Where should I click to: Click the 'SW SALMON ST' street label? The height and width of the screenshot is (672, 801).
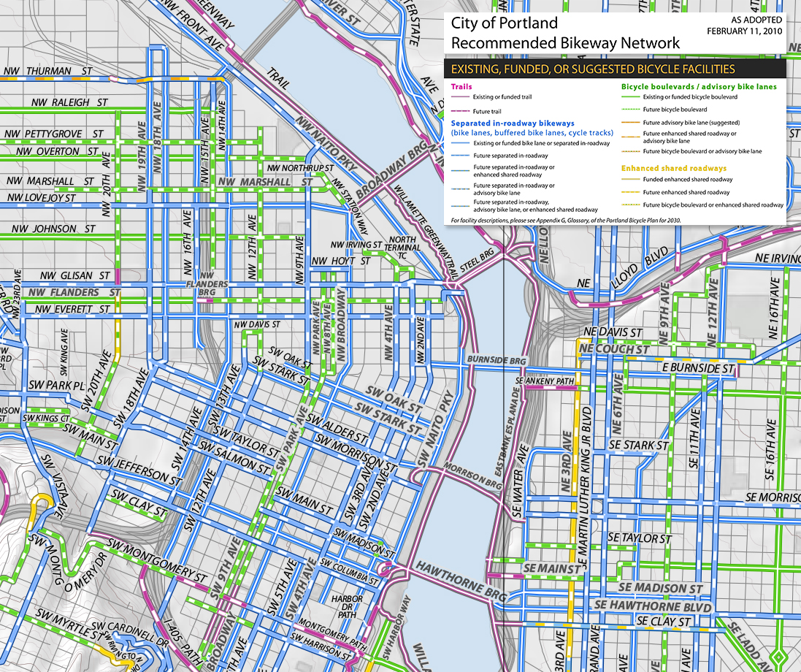[x=234, y=457]
